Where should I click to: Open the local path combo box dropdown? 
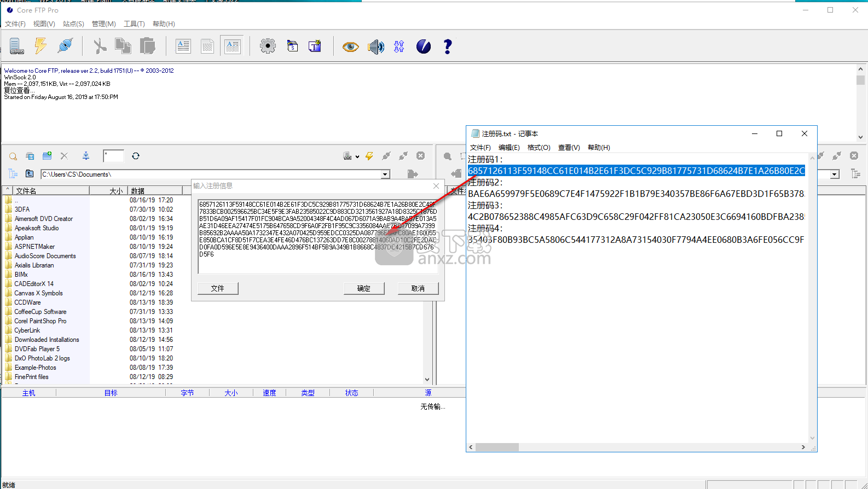point(385,174)
